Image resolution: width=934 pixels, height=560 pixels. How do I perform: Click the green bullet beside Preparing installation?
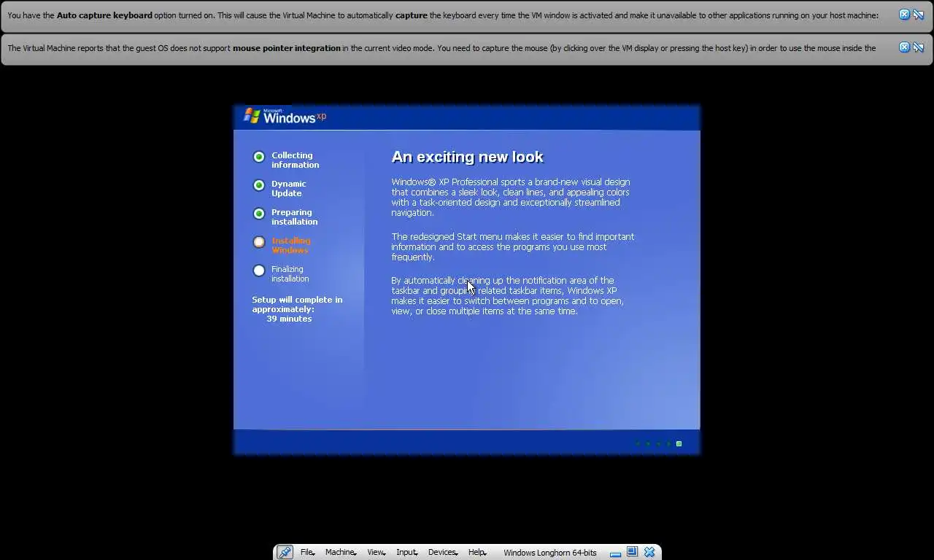[x=258, y=214]
